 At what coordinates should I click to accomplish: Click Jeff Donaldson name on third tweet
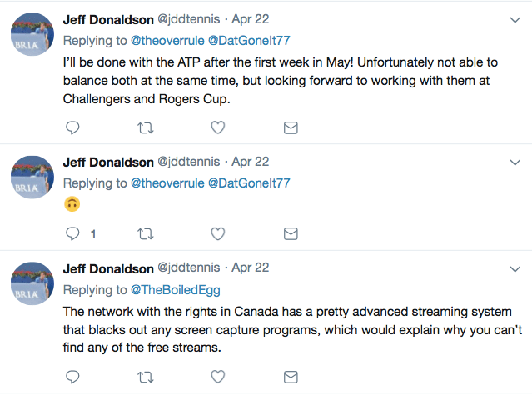(x=108, y=268)
